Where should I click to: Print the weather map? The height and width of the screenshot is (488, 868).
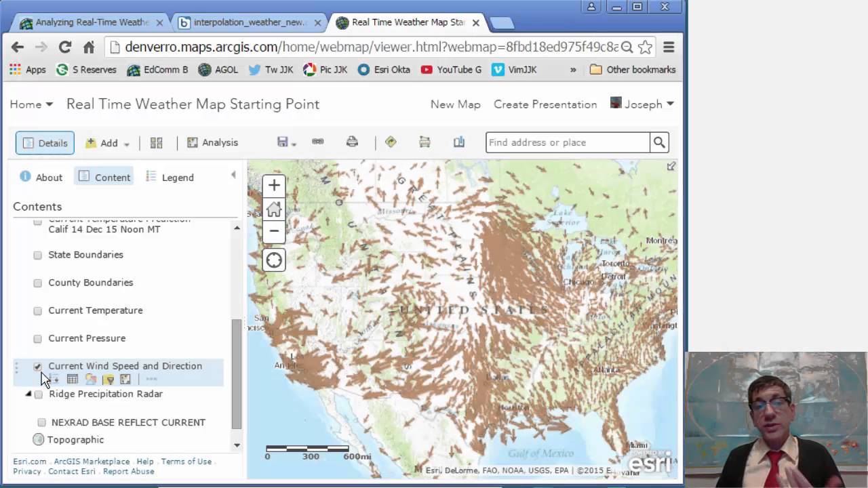pos(352,142)
